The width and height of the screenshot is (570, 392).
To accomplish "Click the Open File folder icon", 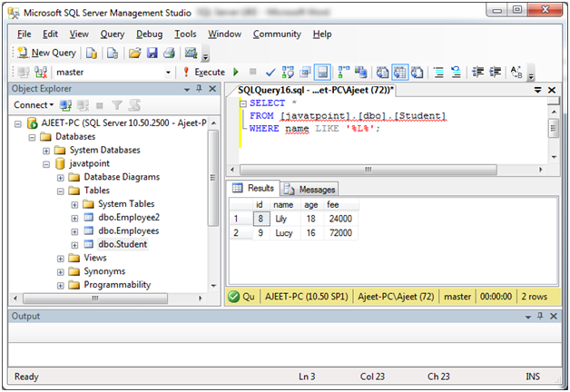I will click(134, 53).
